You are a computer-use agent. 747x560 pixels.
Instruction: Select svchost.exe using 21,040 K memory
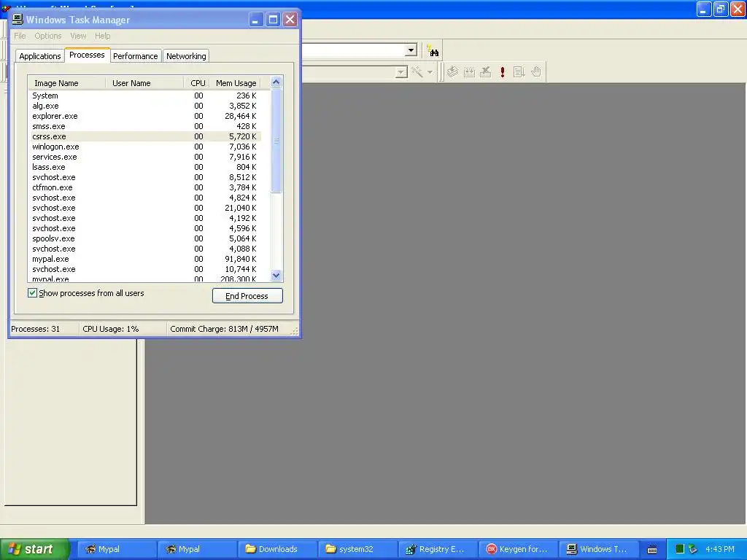(x=145, y=208)
